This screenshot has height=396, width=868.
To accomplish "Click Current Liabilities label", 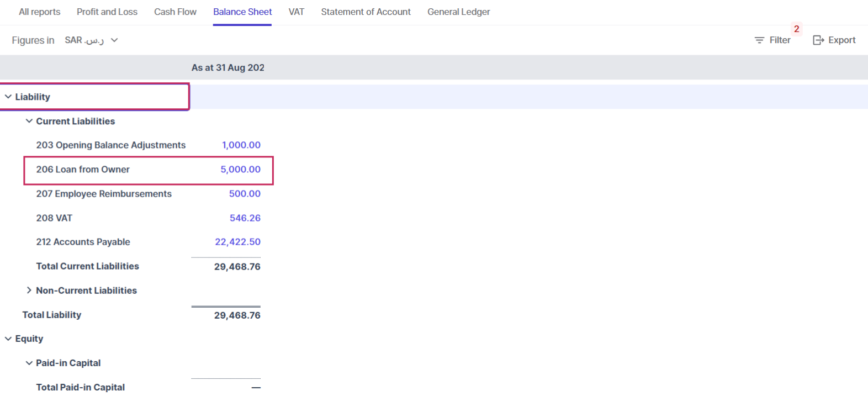I will pos(76,121).
